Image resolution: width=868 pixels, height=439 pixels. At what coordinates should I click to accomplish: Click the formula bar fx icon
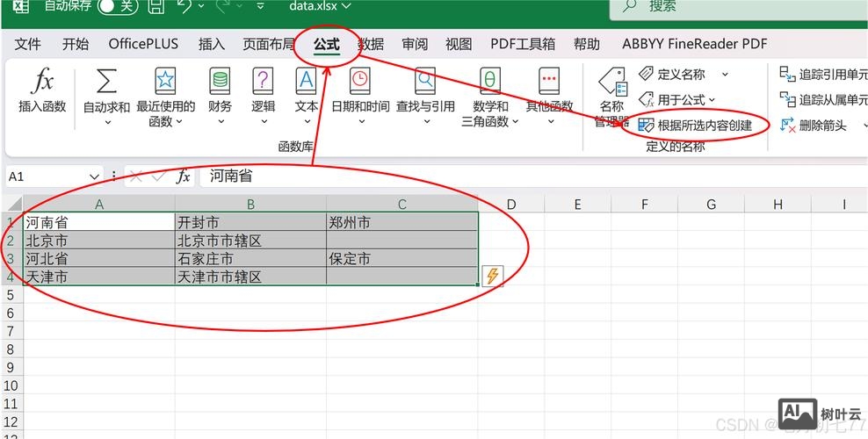point(184,176)
